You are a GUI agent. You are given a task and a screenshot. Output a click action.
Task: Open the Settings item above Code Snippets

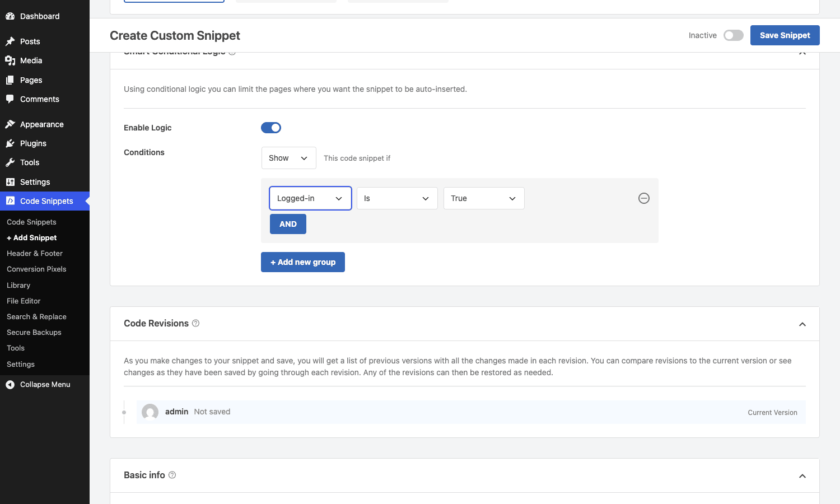click(x=45, y=182)
